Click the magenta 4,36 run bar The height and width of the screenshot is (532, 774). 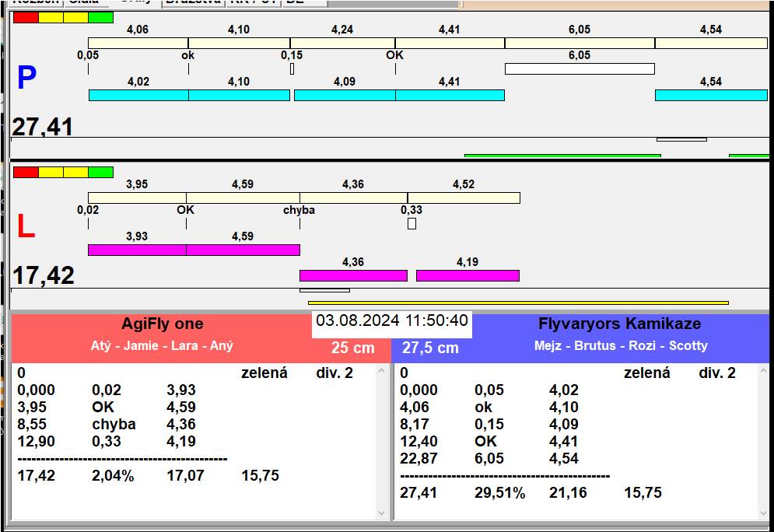[x=353, y=275]
